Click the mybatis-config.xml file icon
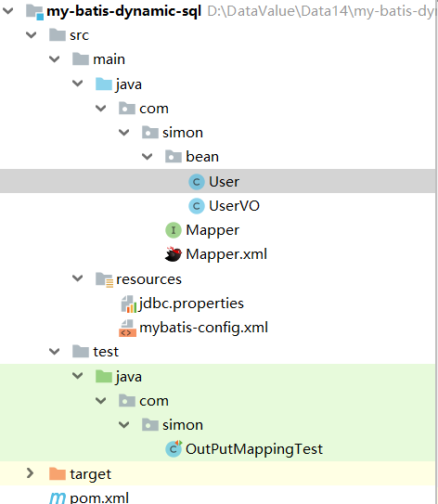This screenshot has height=504, width=438. [x=127, y=328]
